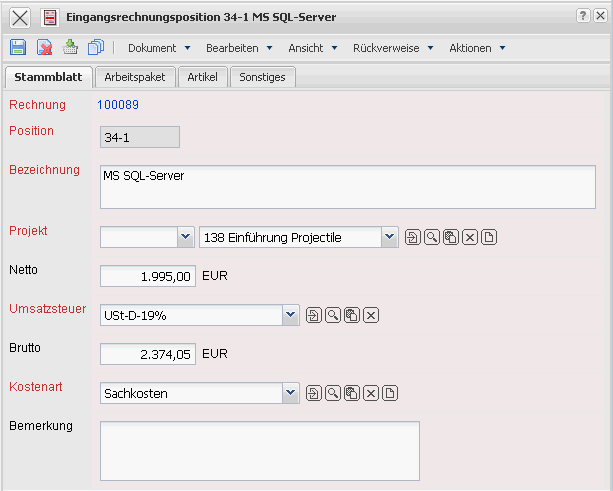This screenshot has height=491, width=613.
Task: Click the Netto amount field
Action: point(148,276)
